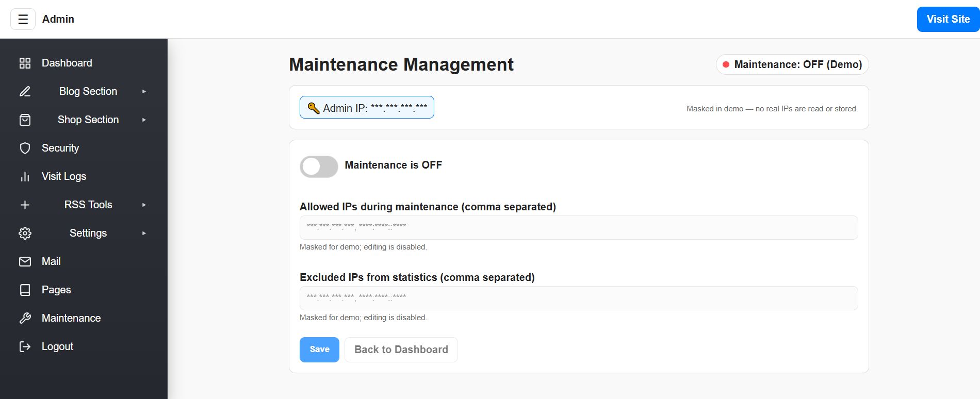Viewport: 980px width, 399px height.
Task: Click the Allowed IPs during maintenance field
Action: (578, 227)
